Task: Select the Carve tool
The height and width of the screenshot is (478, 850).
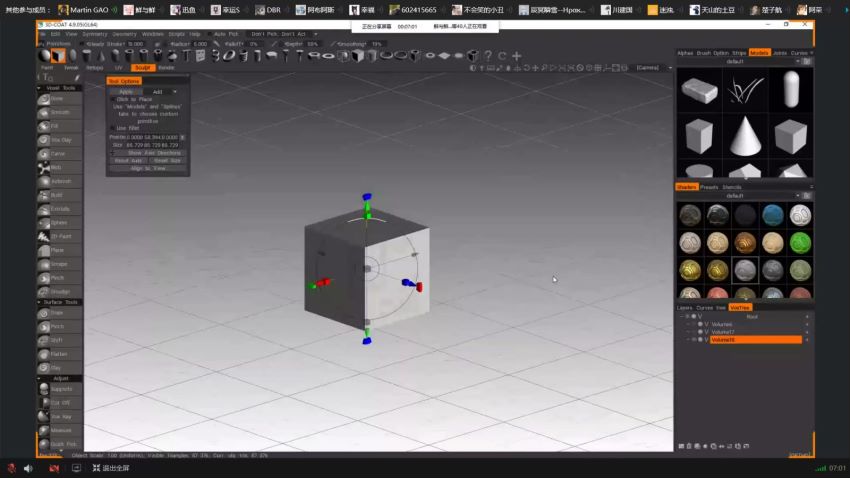Action: [59, 153]
